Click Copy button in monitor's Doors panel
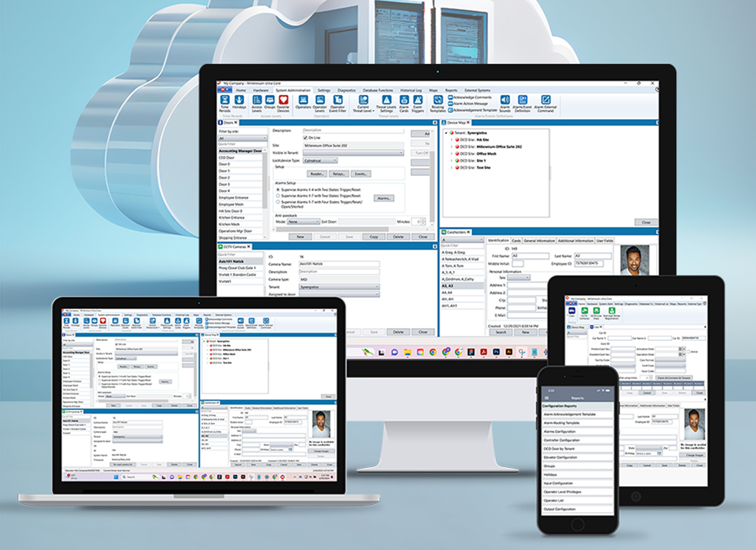 point(374,237)
